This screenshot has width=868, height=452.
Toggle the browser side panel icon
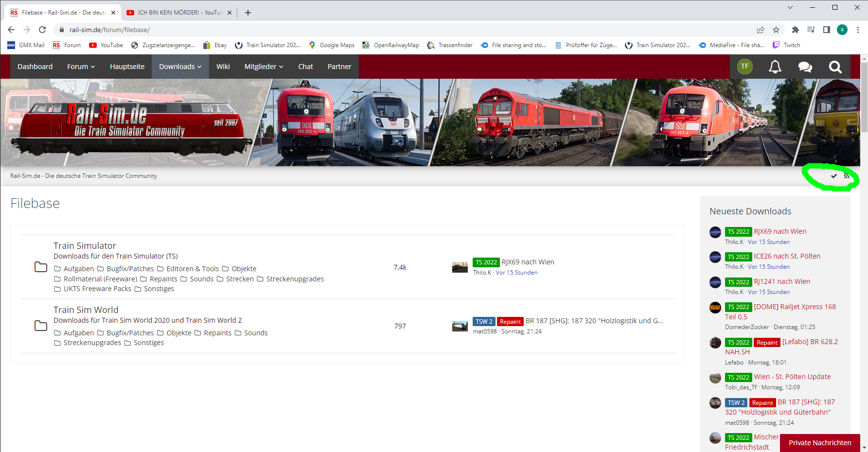tap(827, 30)
